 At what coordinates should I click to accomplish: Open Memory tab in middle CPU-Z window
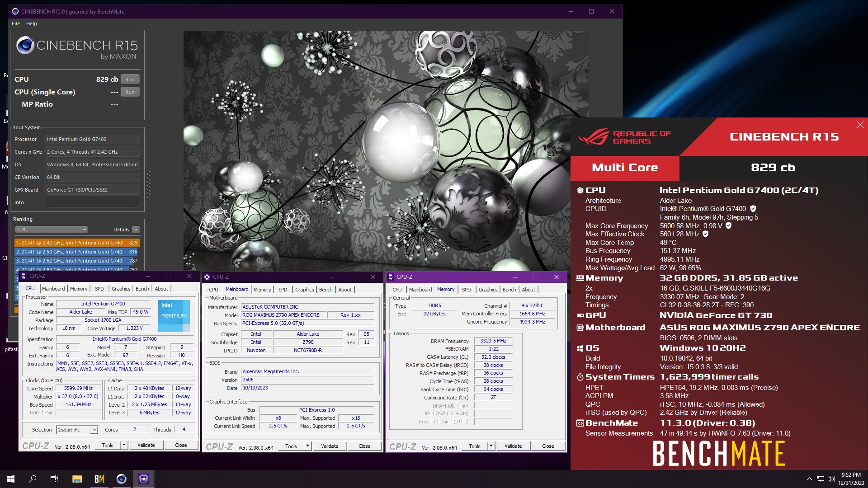(x=262, y=290)
